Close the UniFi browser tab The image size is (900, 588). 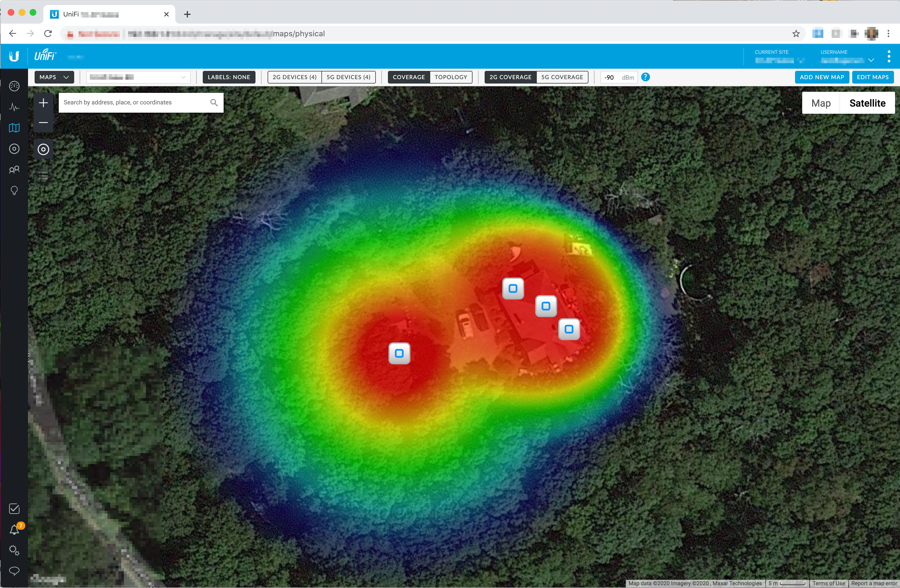pos(166,14)
